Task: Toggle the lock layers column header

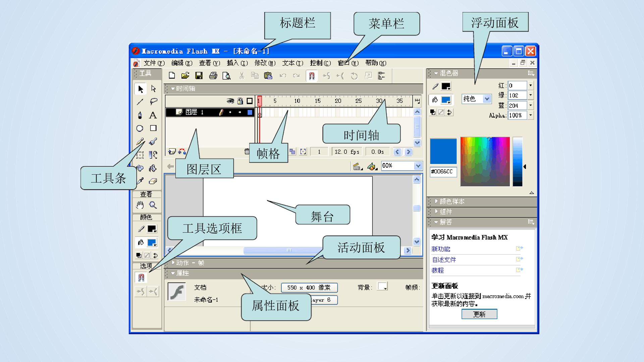Action: (240, 101)
